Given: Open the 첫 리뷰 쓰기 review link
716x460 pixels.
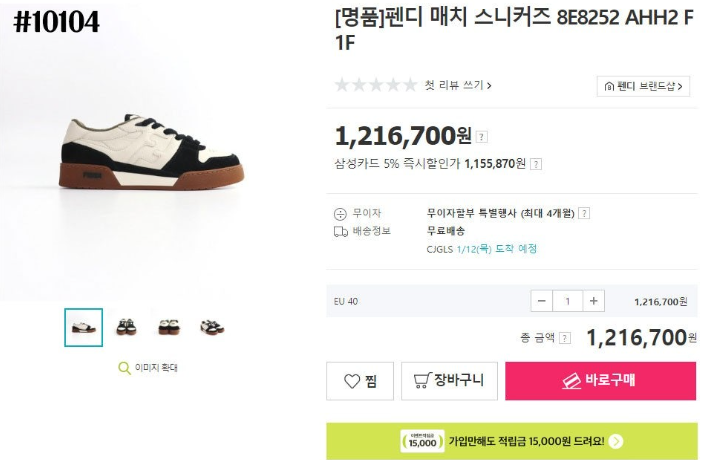Looking at the screenshot, I should tap(458, 86).
